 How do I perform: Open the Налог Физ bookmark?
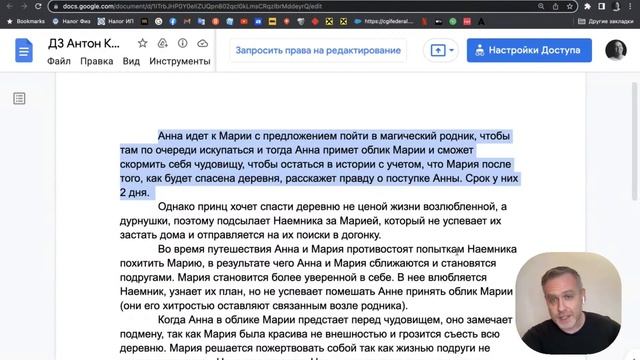71,21
